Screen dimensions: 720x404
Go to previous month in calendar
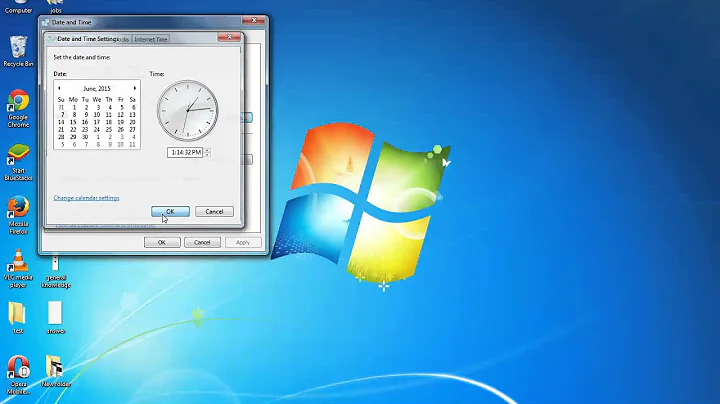click(59, 88)
